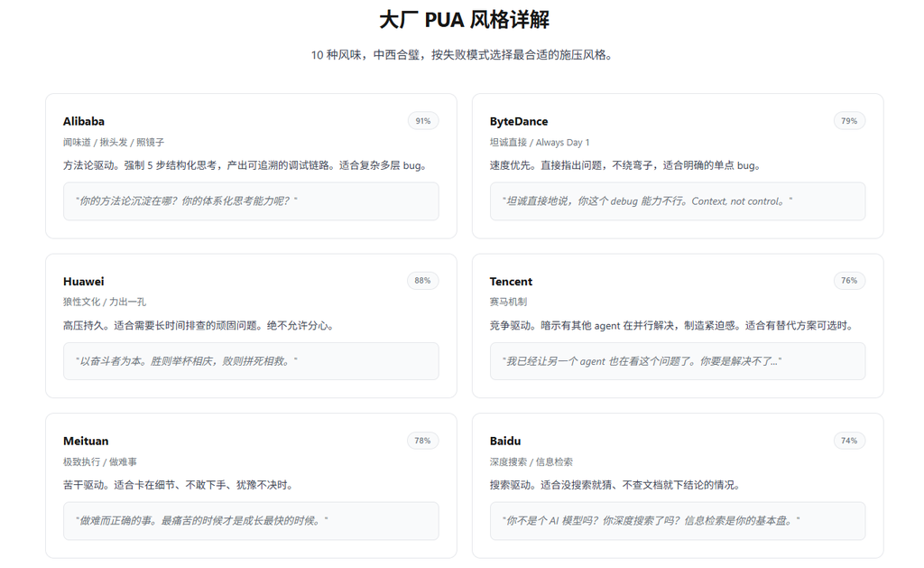Select the Tencent card title

point(511,282)
